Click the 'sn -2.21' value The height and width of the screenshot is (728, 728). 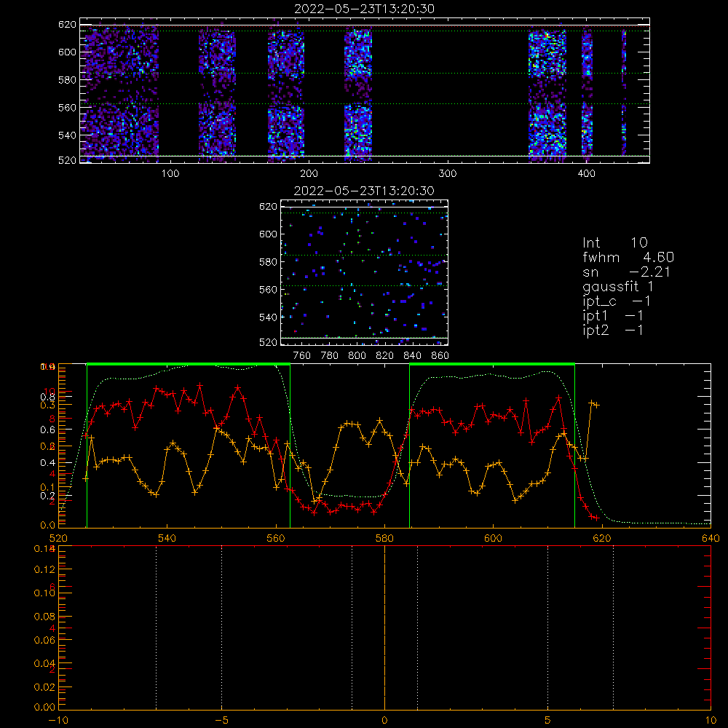click(x=626, y=272)
